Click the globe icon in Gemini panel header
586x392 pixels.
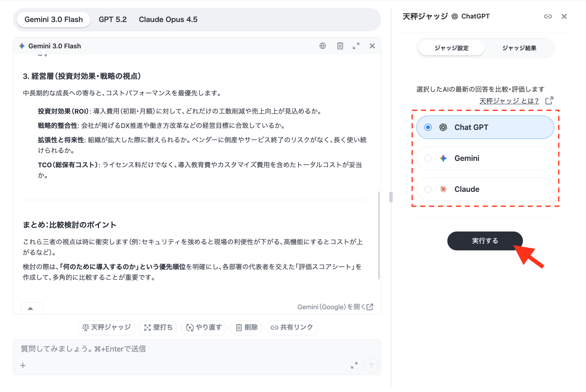323,46
